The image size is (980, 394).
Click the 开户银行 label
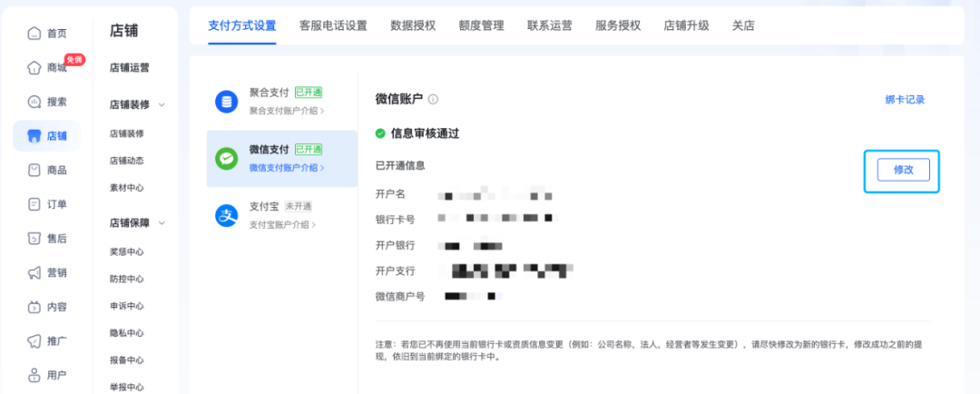395,245
